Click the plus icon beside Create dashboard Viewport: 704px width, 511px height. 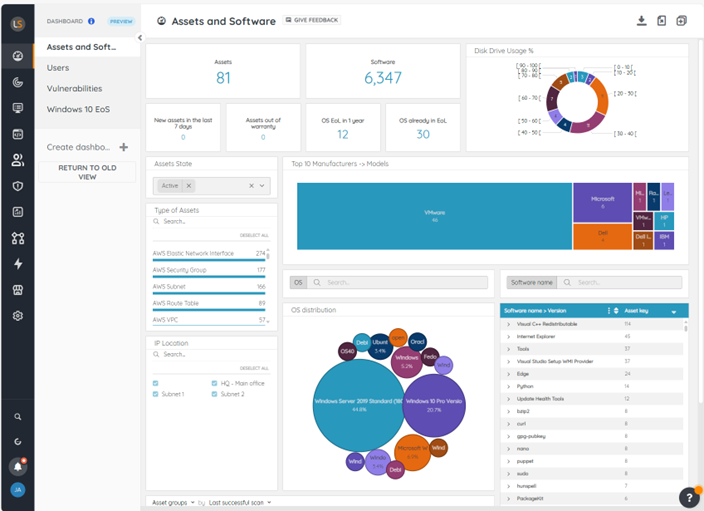coord(123,147)
